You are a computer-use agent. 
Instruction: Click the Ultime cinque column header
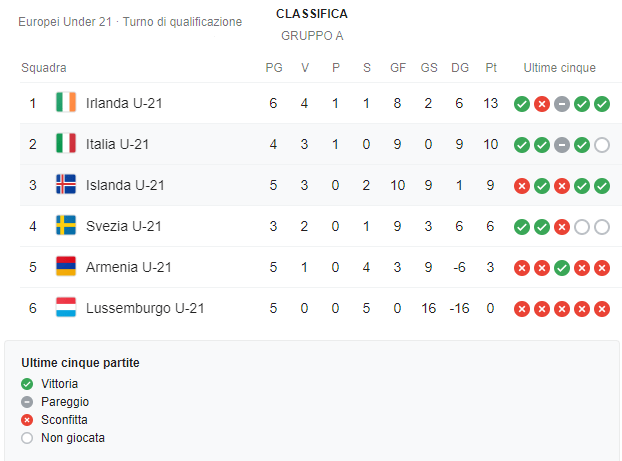(560, 68)
